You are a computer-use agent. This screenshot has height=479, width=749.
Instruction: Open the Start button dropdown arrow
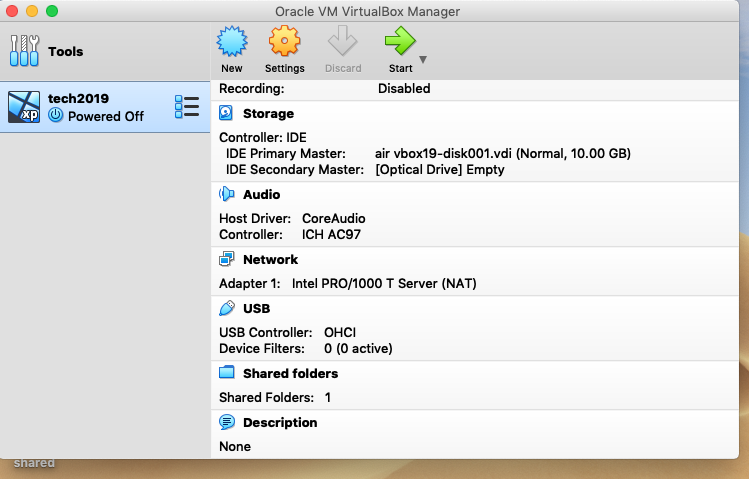[423, 60]
